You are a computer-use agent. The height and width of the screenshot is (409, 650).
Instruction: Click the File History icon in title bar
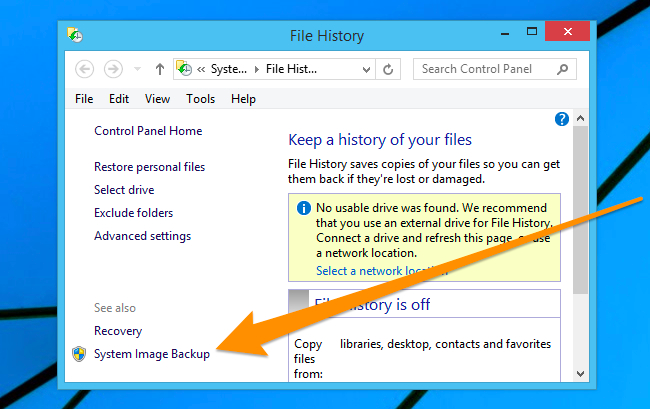[x=75, y=36]
